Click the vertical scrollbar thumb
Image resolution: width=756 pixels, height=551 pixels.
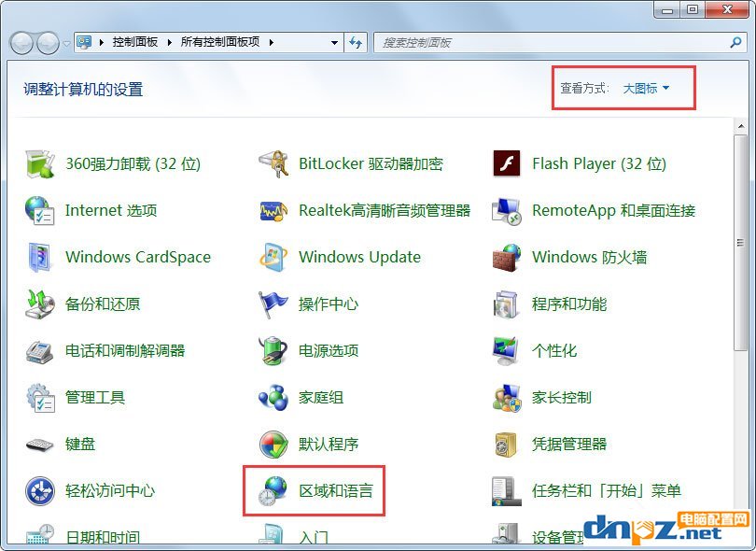pyautogui.click(x=740, y=243)
